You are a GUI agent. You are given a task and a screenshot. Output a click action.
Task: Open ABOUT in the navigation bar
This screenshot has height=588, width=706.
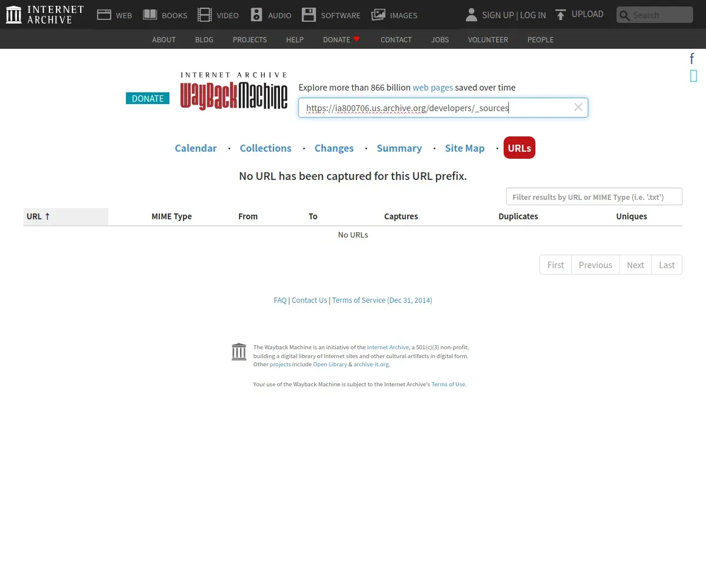[164, 39]
